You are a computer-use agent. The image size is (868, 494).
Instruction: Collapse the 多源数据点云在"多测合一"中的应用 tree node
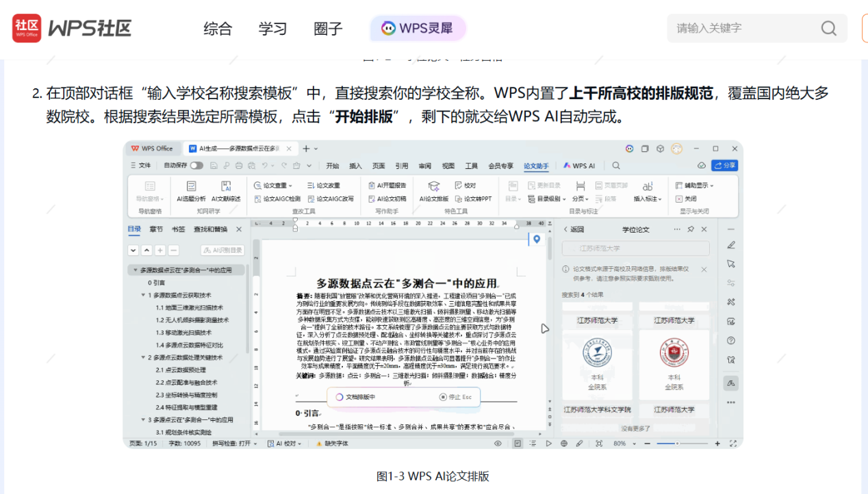[136, 270]
